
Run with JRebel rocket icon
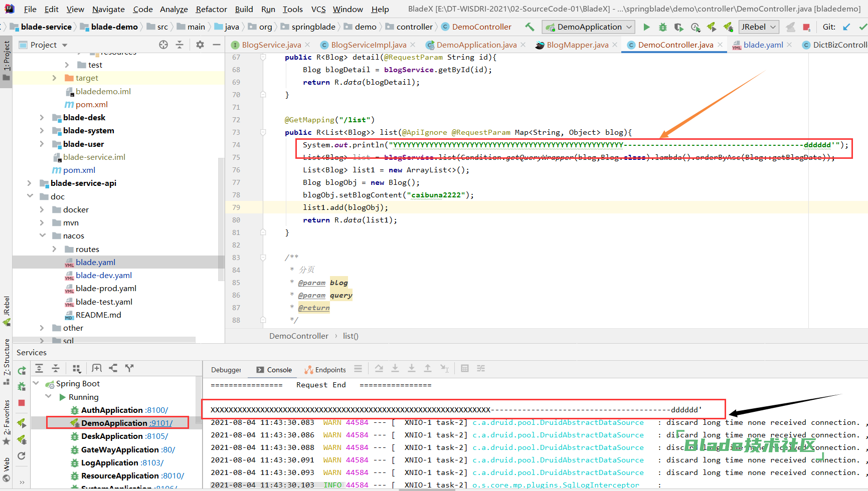[712, 27]
